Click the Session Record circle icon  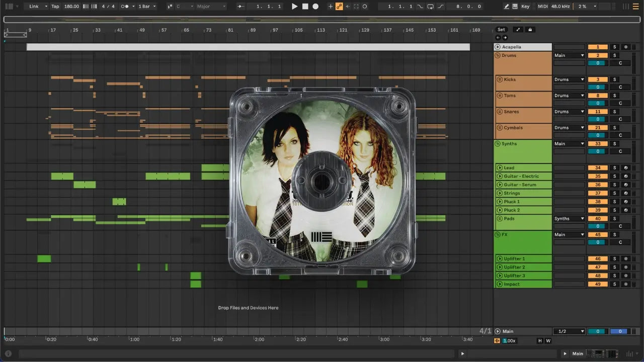click(x=365, y=7)
